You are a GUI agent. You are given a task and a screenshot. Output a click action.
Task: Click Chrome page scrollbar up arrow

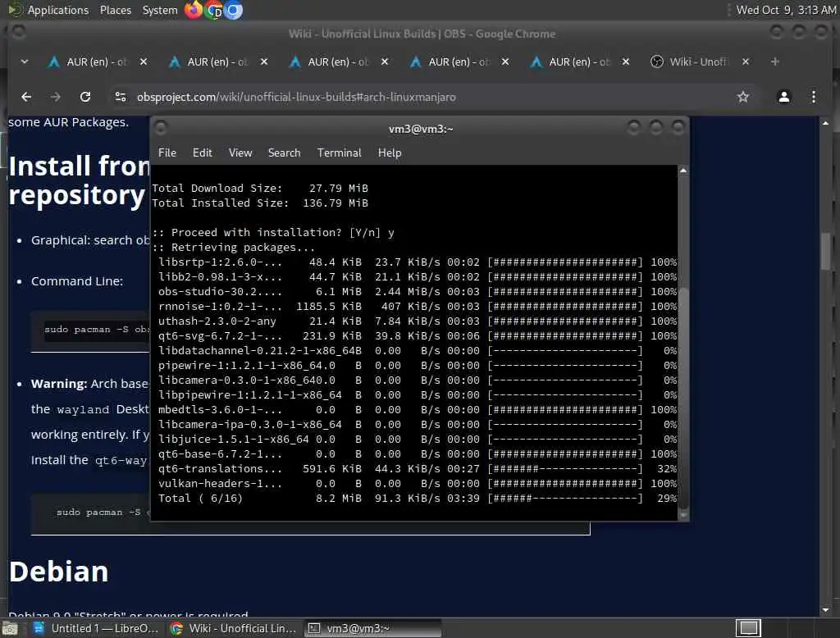click(825, 123)
